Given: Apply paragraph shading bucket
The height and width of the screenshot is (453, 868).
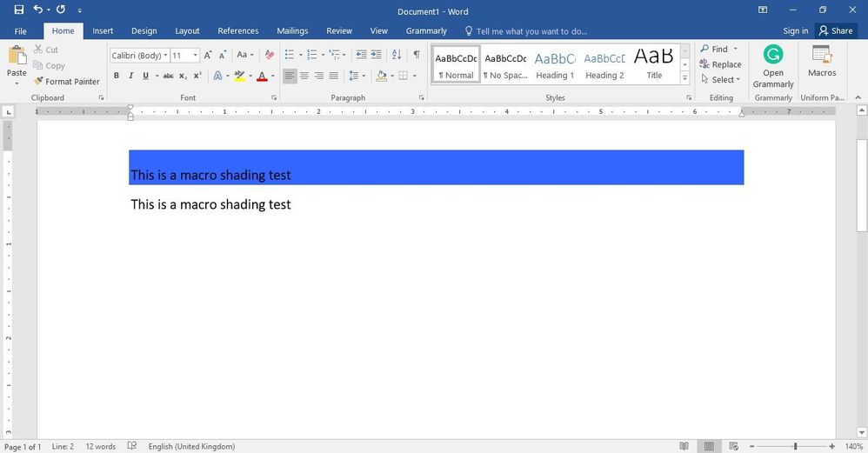Looking at the screenshot, I should pyautogui.click(x=382, y=76).
